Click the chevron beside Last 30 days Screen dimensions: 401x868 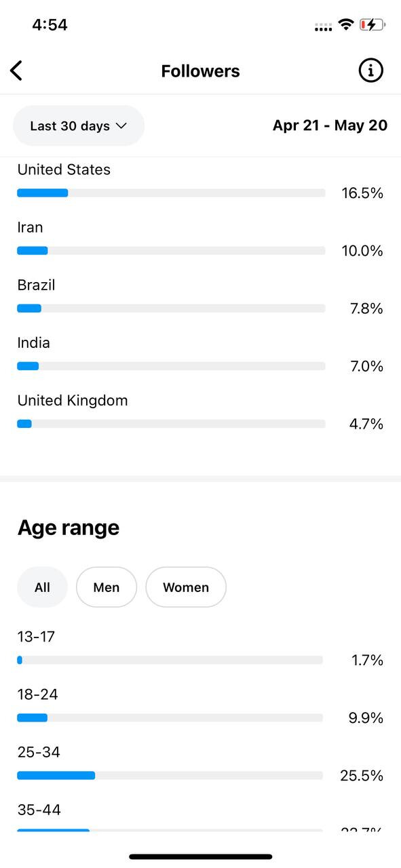pyautogui.click(x=121, y=125)
